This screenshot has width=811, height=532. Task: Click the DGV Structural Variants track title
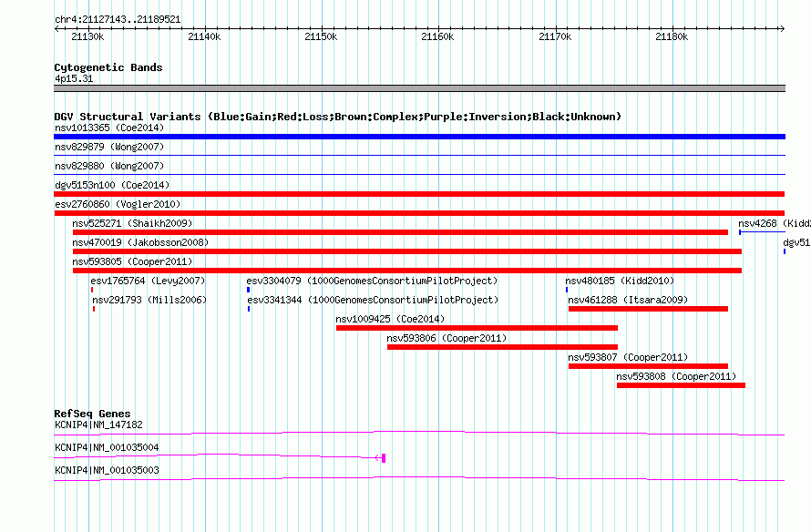point(337,117)
